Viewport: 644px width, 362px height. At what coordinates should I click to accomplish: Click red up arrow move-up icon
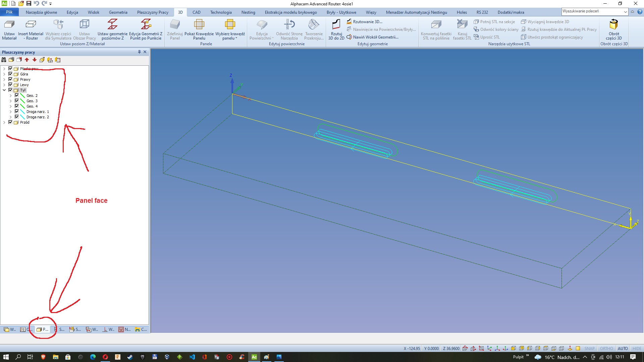27,60
